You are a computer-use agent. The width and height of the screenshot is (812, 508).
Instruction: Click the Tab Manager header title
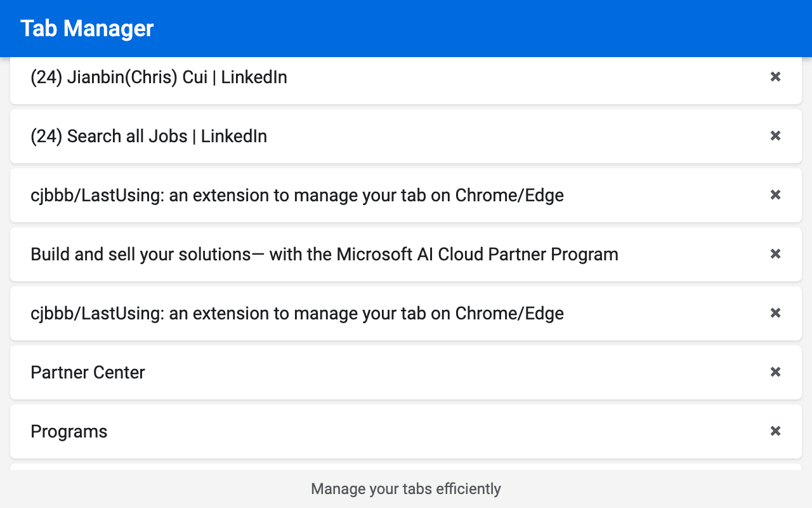click(x=87, y=29)
